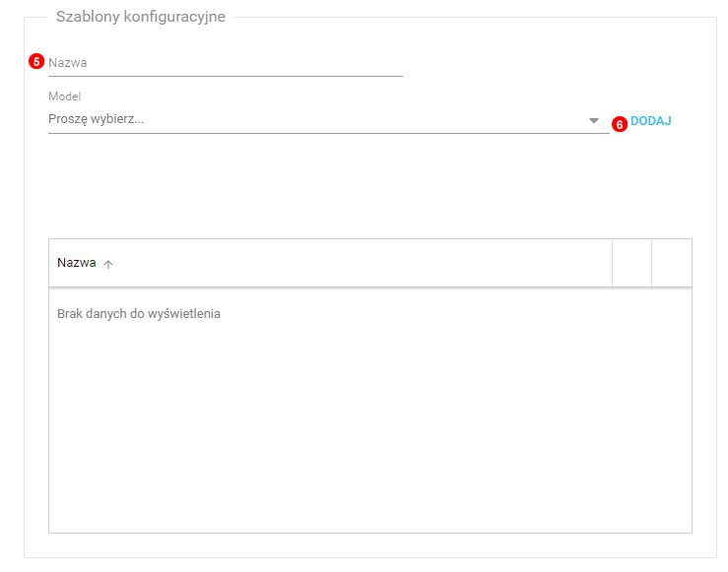
Task: Click the underline of the Nazwa field
Action: (x=226, y=76)
